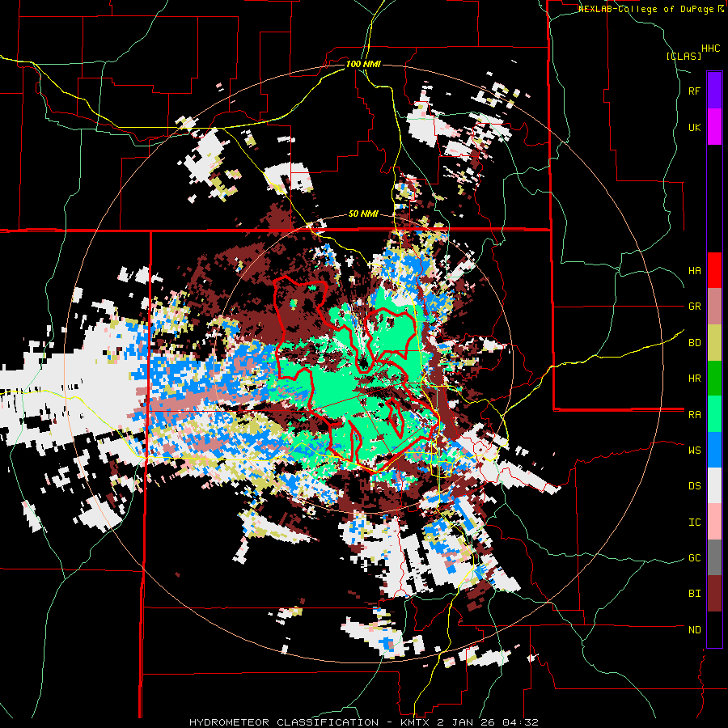Image resolution: width=728 pixels, height=728 pixels.
Task: Pick the HR dark green legend swatch
Action: (x=714, y=379)
